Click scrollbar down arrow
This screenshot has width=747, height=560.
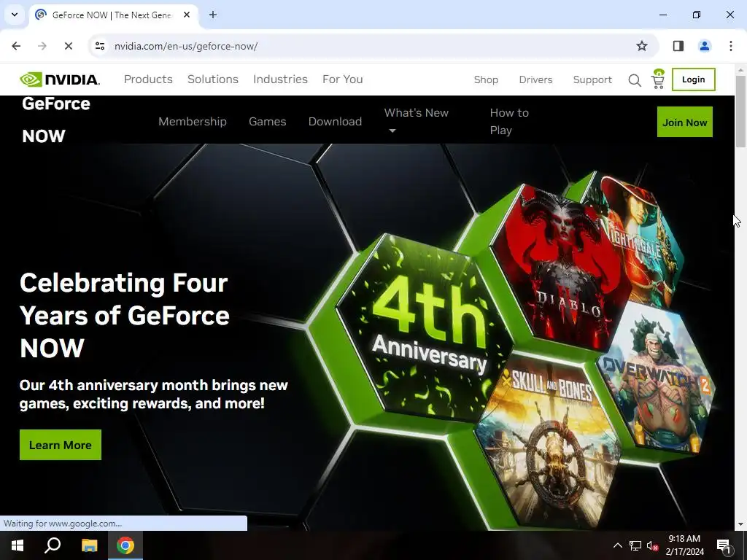tap(740, 524)
